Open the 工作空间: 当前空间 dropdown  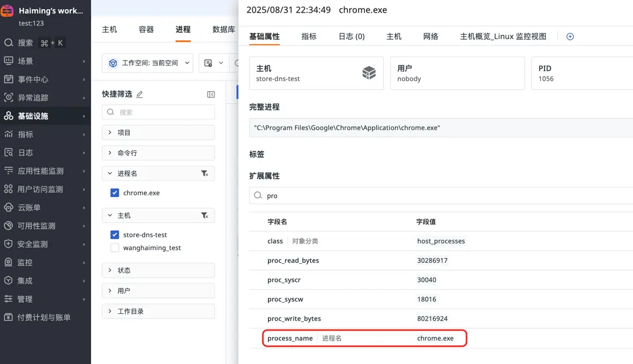click(148, 63)
